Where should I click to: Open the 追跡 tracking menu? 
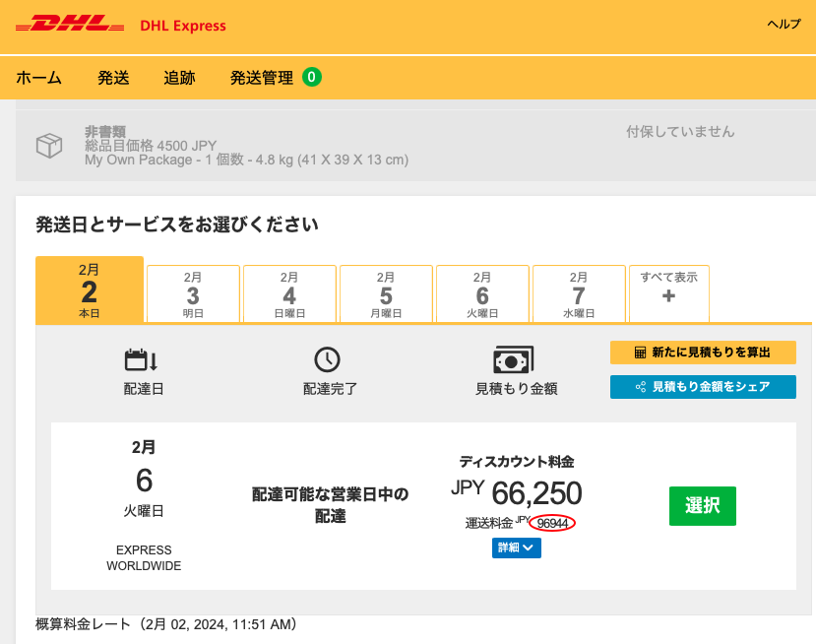point(179,78)
